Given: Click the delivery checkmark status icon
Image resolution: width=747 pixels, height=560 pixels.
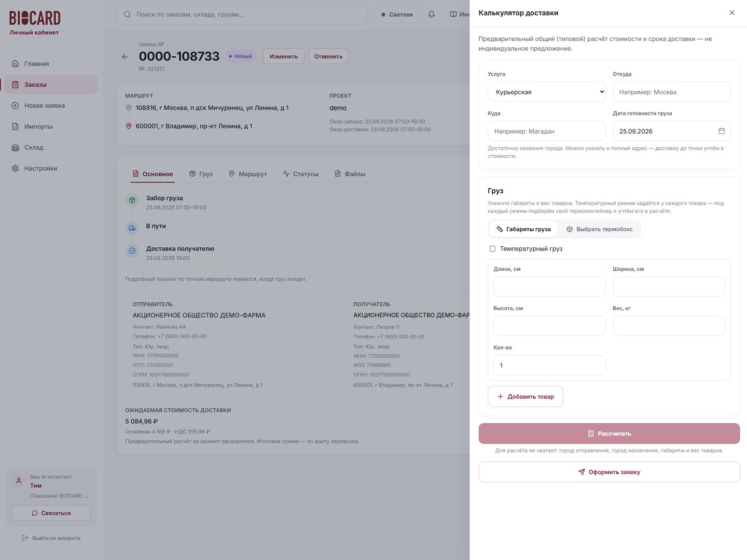Looking at the screenshot, I should [x=132, y=251].
